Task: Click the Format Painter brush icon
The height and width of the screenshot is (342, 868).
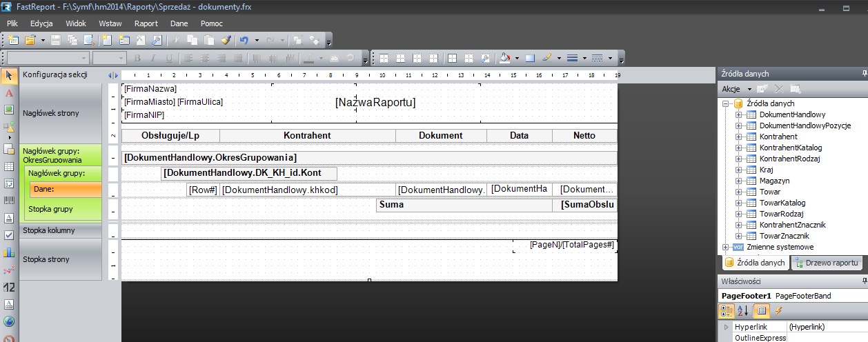Action: 225,40
